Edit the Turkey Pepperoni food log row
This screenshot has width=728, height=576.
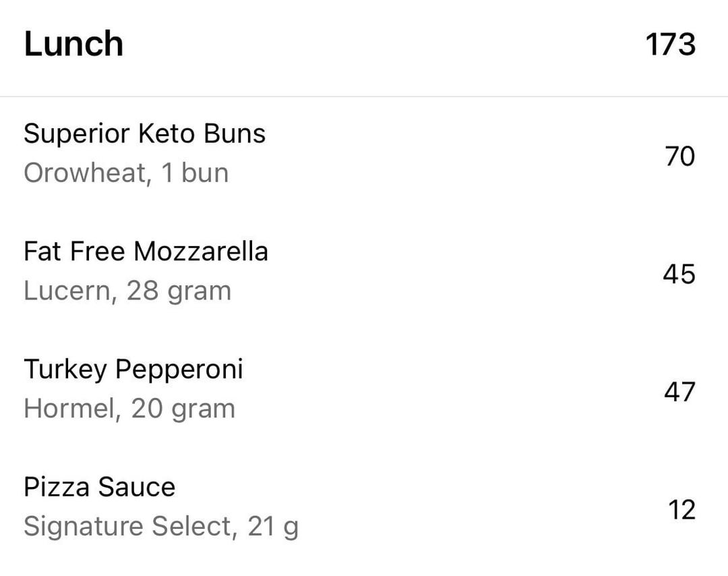(x=364, y=392)
